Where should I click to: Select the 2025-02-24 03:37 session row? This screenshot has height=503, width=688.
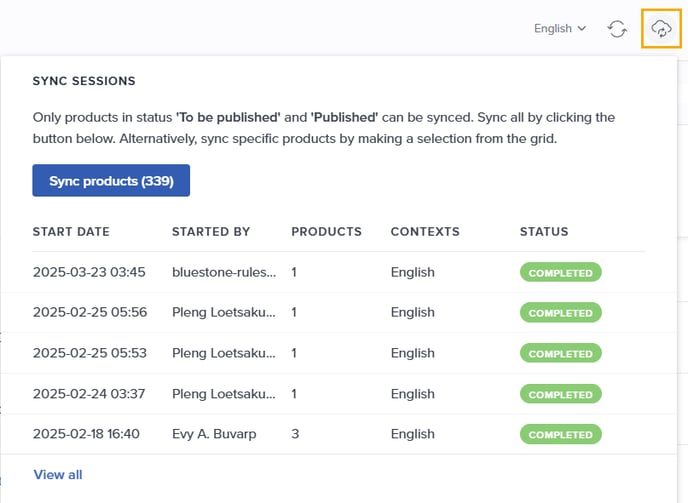pos(338,394)
